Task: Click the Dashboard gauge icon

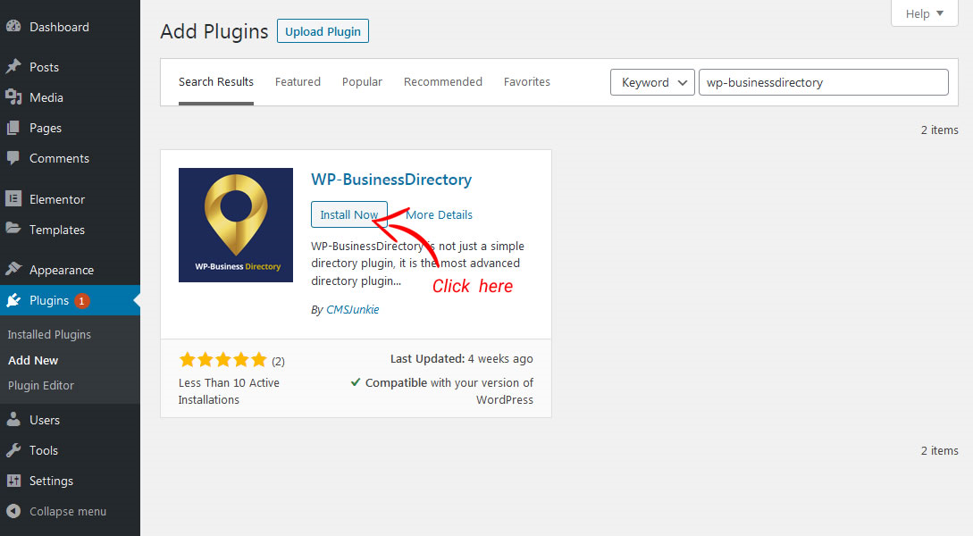Action: 13,27
